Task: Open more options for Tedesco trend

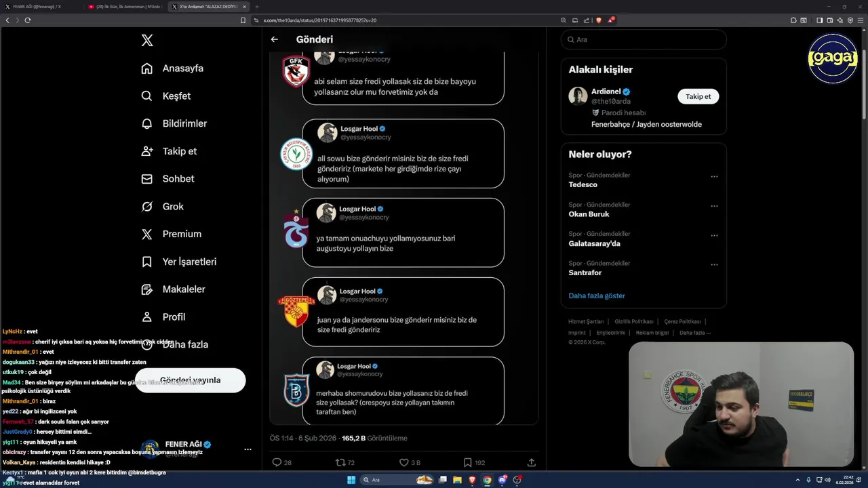Action: point(714,176)
